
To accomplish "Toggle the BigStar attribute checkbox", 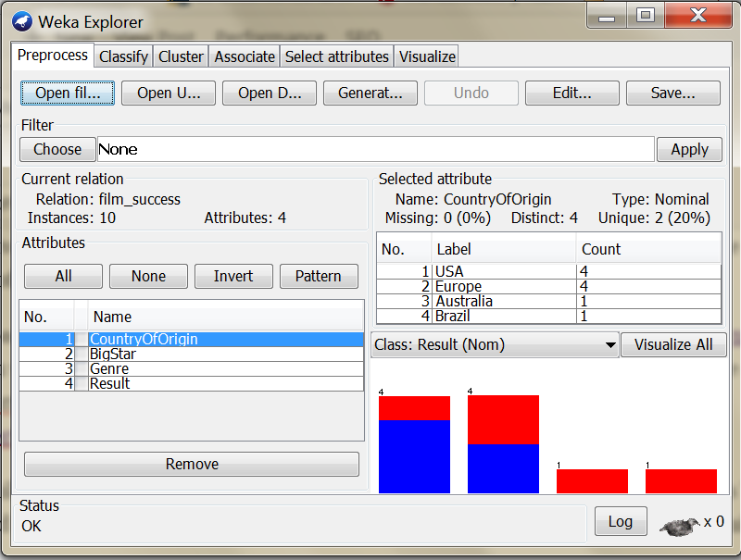I will [x=82, y=355].
